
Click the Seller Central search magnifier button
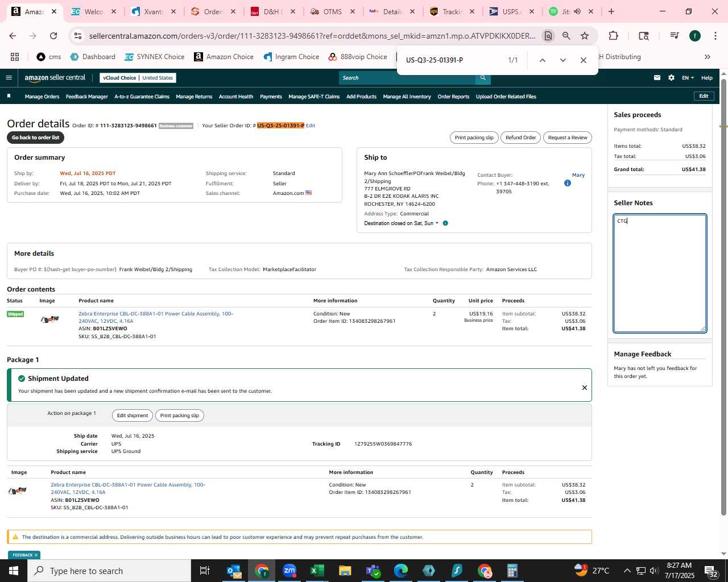483,78
